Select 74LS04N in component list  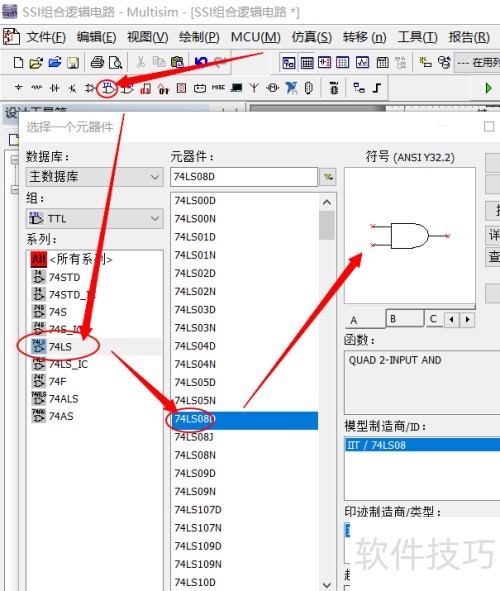tap(245, 364)
